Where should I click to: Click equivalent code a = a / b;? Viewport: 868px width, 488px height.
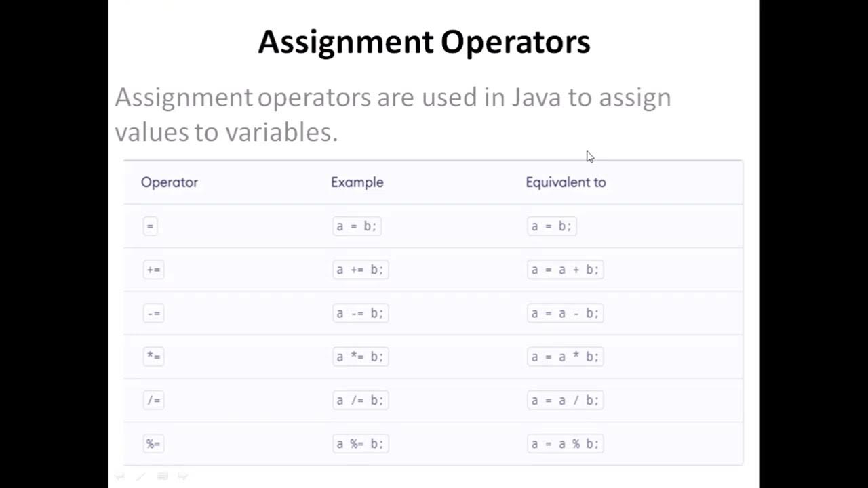565,400
